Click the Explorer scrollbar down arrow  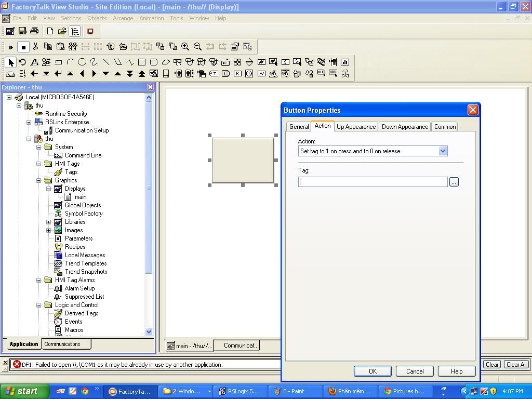(x=149, y=332)
